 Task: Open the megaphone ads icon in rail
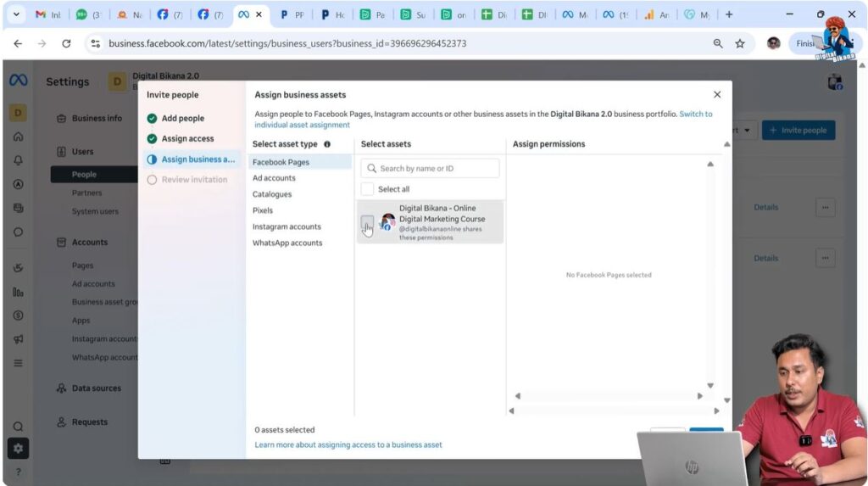coord(19,339)
